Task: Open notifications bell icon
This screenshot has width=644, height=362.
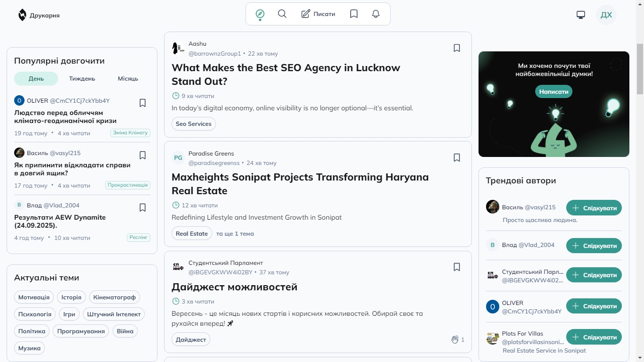Action: 376,14
